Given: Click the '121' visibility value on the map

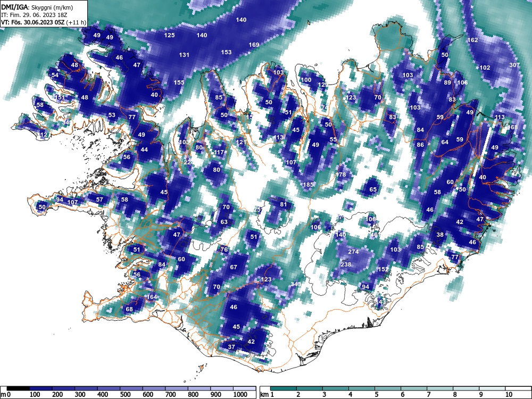Looking at the screenshot, I should click(241, 142).
